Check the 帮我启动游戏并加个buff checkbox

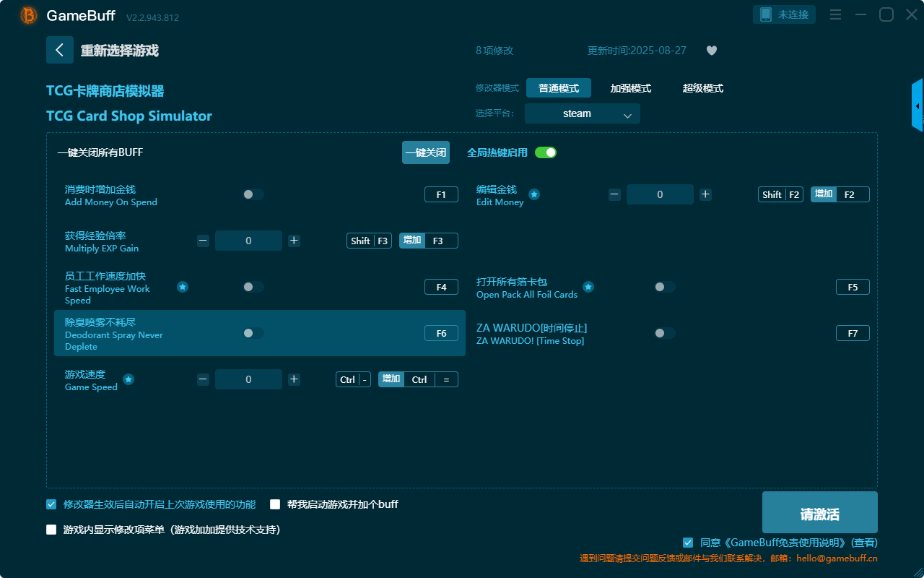(275, 504)
